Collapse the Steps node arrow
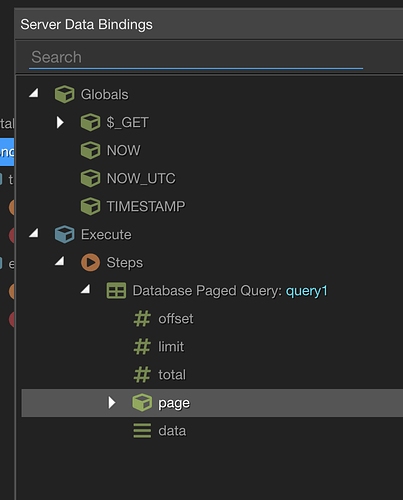This screenshot has height=500, width=403. [60, 261]
